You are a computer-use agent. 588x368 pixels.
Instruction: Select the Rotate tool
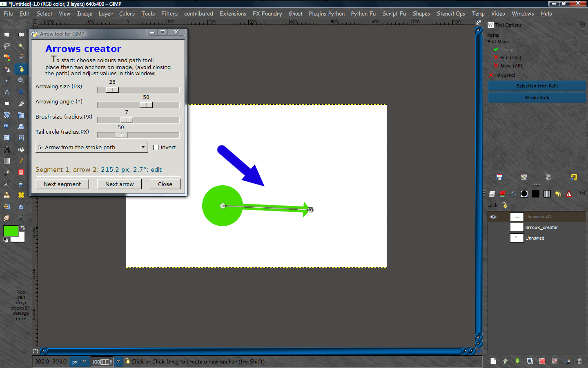coord(7,114)
